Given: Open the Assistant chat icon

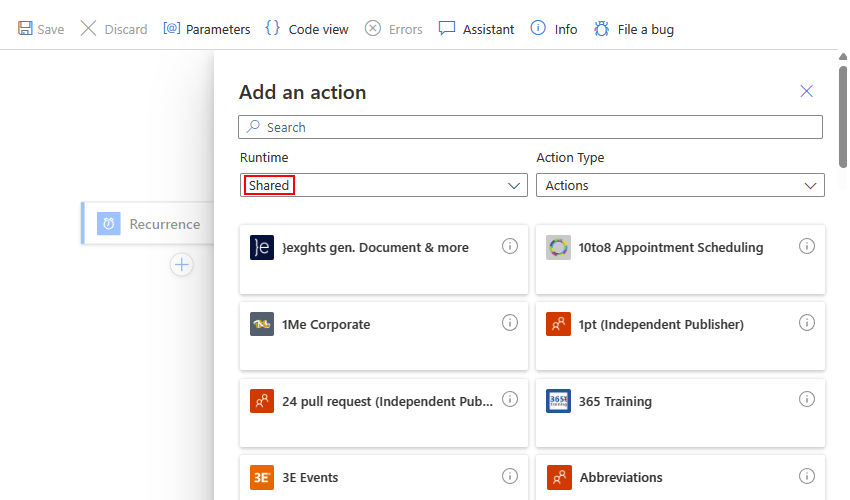Looking at the screenshot, I should click(x=447, y=29).
